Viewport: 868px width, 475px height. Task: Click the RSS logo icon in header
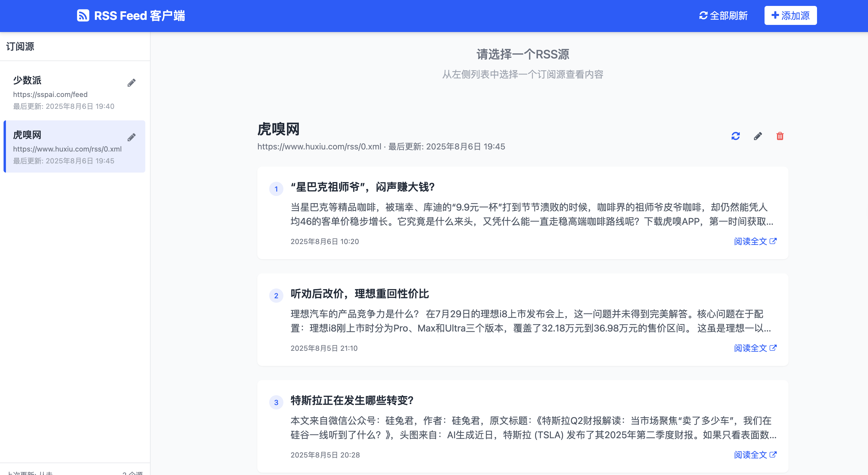click(x=83, y=15)
